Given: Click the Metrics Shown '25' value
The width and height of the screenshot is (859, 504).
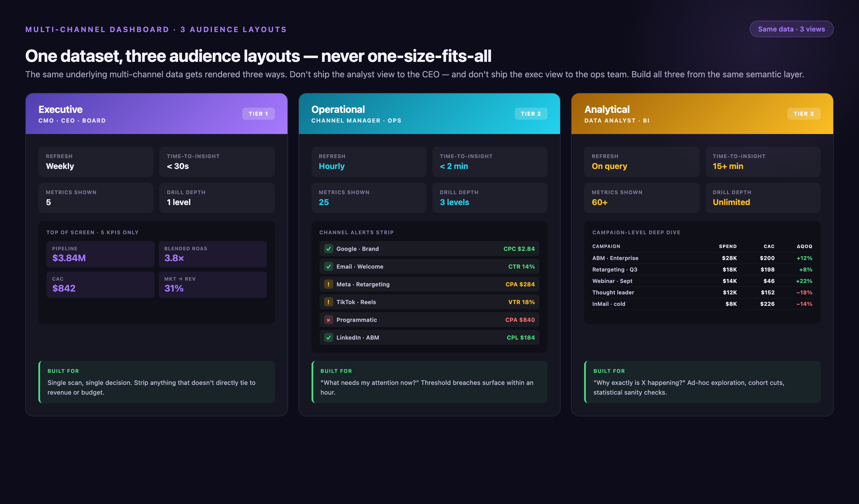Looking at the screenshot, I should tap(324, 202).
